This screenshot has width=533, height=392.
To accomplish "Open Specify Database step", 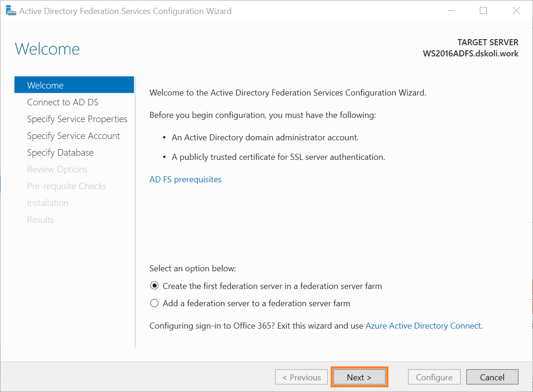I will (x=60, y=152).
